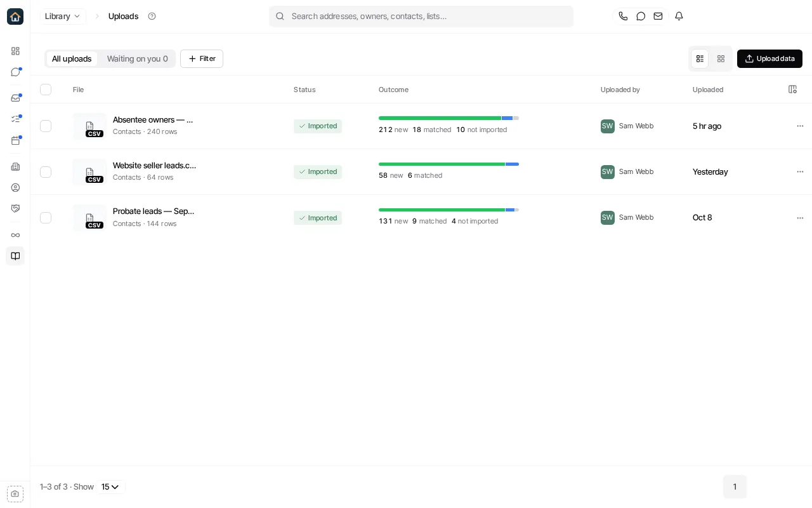This screenshot has height=508, width=812.
Task: Open the mail envelope icon in header
Action: [658, 17]
